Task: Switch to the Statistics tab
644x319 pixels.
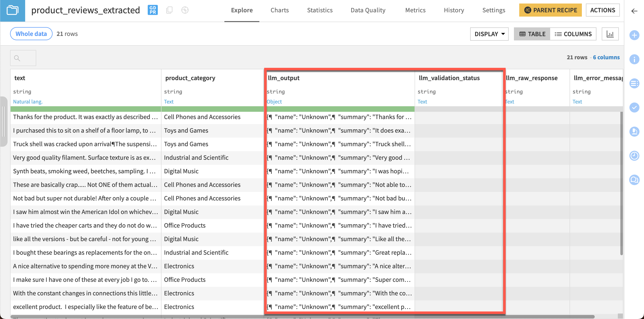Action: [320, 10]
